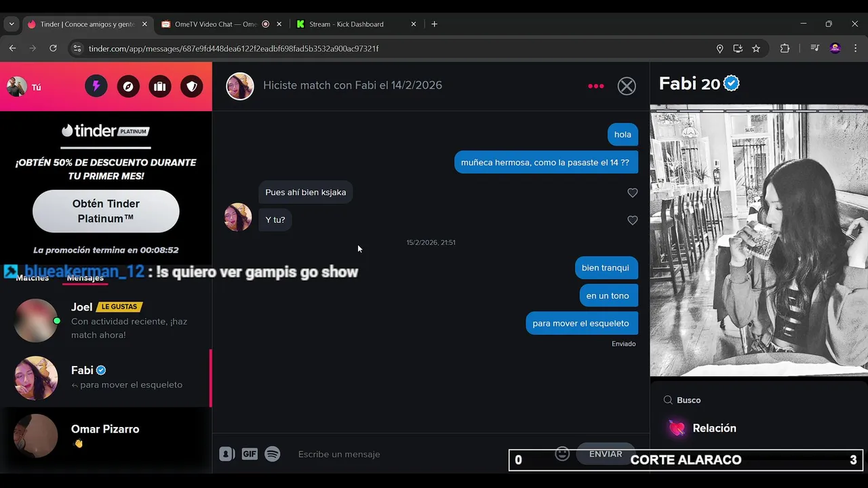Screen dimensions: 868x488
Task: Like the 'Pues ahí bien ksjaka' message heart
Action: tap(633, 192)
